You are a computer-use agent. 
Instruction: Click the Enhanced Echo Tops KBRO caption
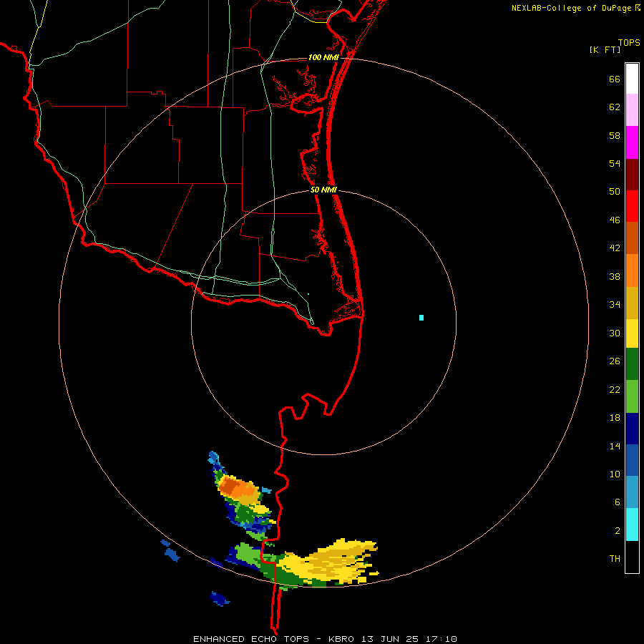325,639
